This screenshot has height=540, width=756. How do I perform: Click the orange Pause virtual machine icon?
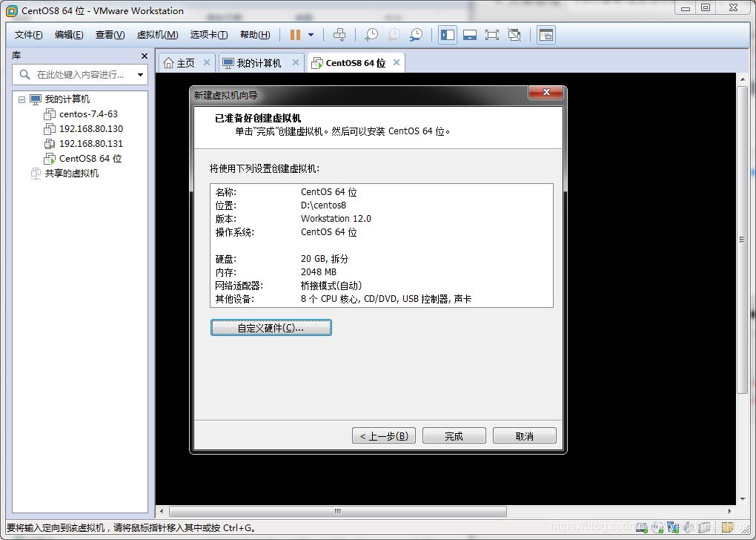[x=295, y=35]
